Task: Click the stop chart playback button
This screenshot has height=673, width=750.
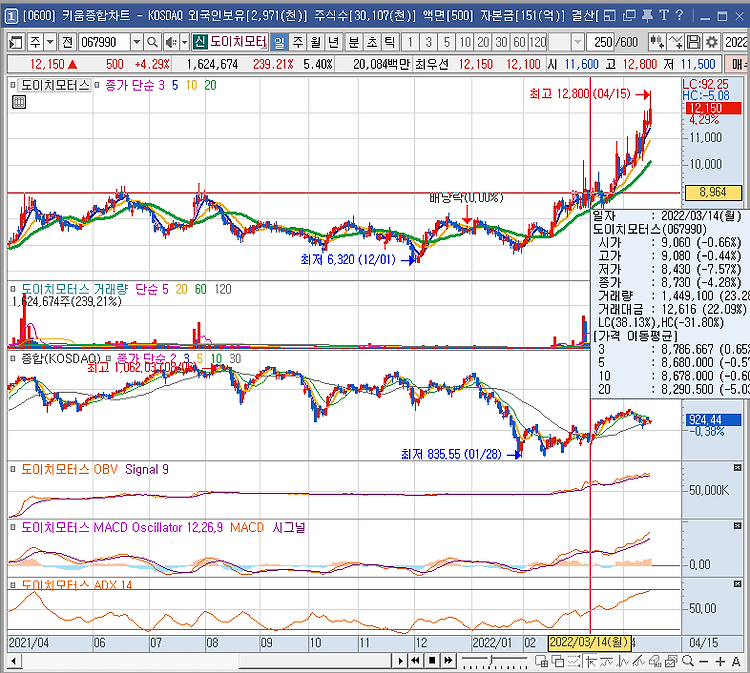Action: pyautogui.click(x=432, y=661)
